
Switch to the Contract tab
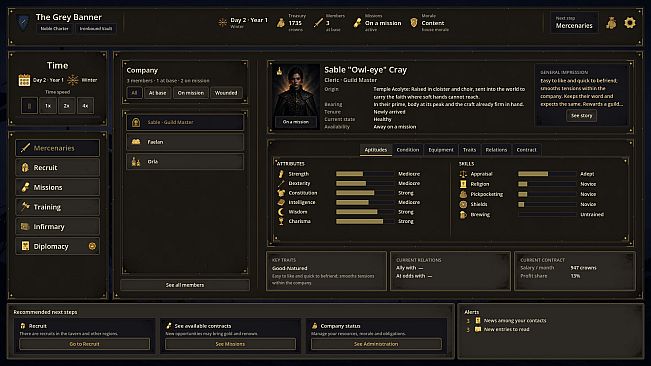526,150
